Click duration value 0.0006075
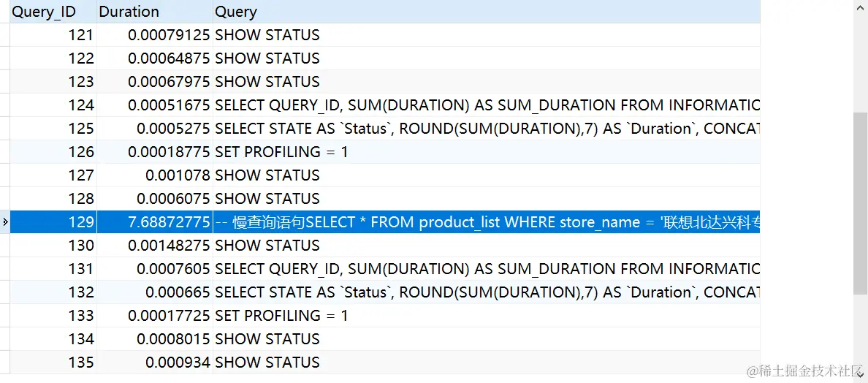Viewport: 868px width, 383px height. click(x=173, y=199)
